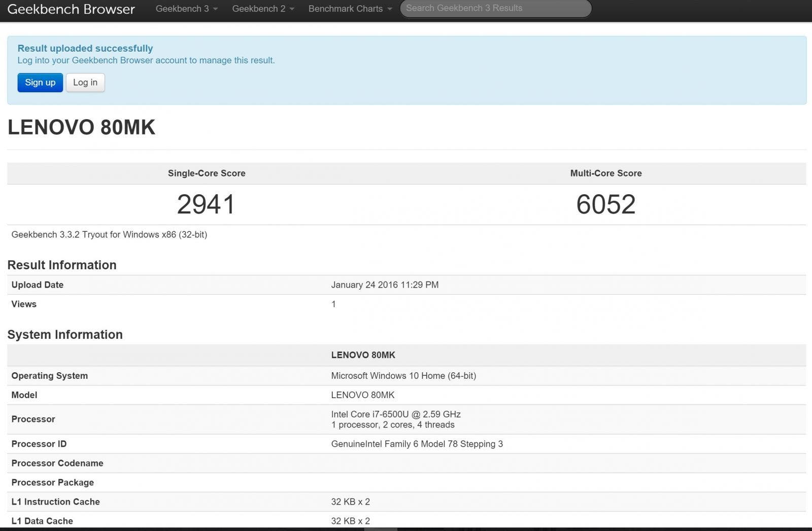This screenshot has height=531, width=812.
Task: Select the Model row value LENOVO 80MK
Action: click(363, 395)
